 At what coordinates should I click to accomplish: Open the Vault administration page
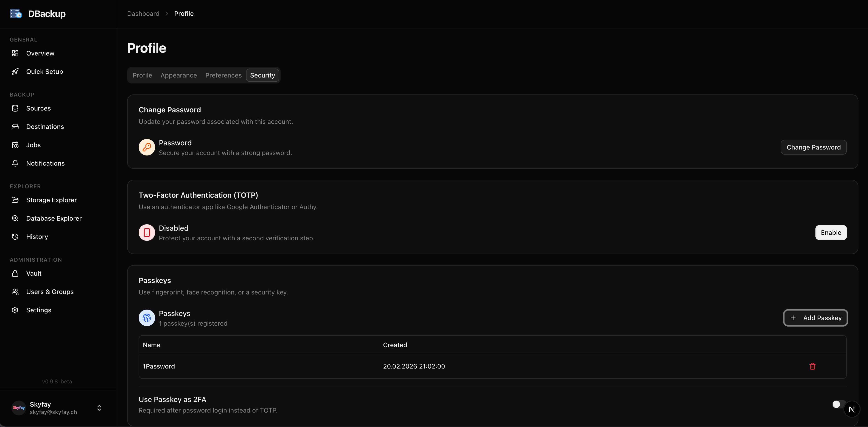pyautogui.click(x=34, y=273)
